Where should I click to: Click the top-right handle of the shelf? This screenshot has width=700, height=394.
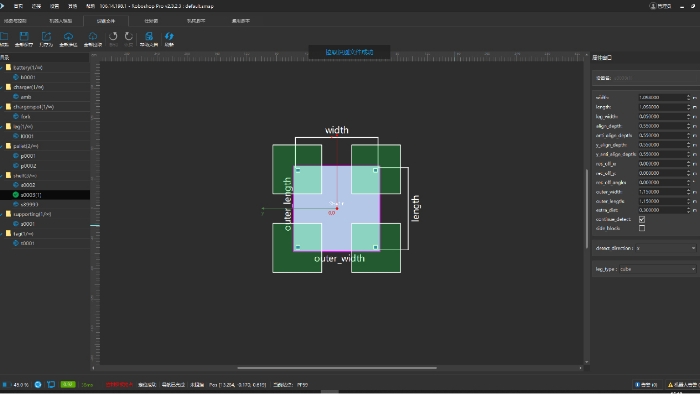(x=375, y=170)
